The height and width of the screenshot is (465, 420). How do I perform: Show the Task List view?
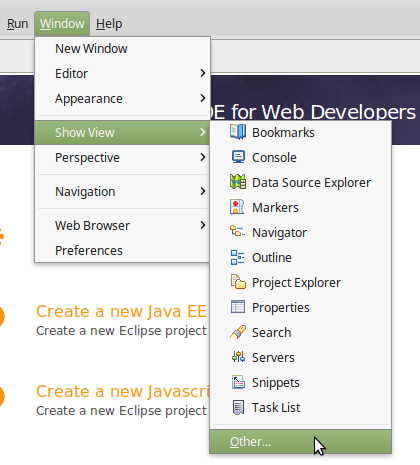tap(300, 407)
